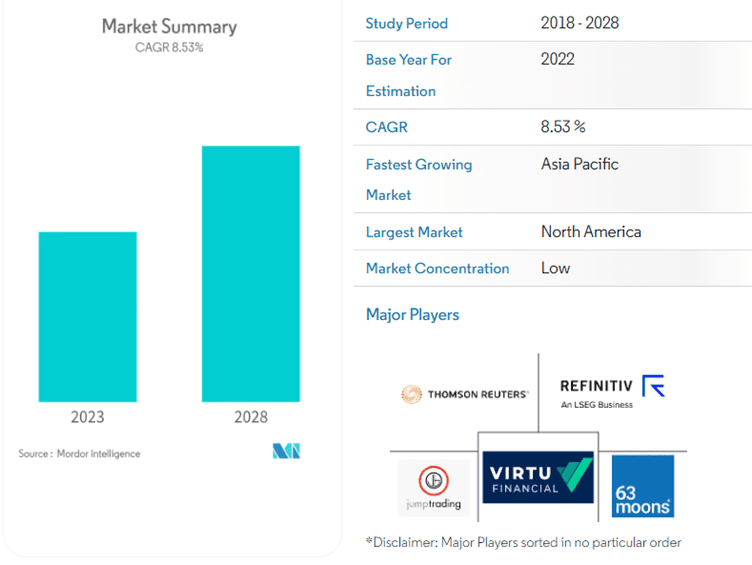752x565 pixels.
Task: Click the Thomson Reuters logo
Action: [x=465, y=394]
